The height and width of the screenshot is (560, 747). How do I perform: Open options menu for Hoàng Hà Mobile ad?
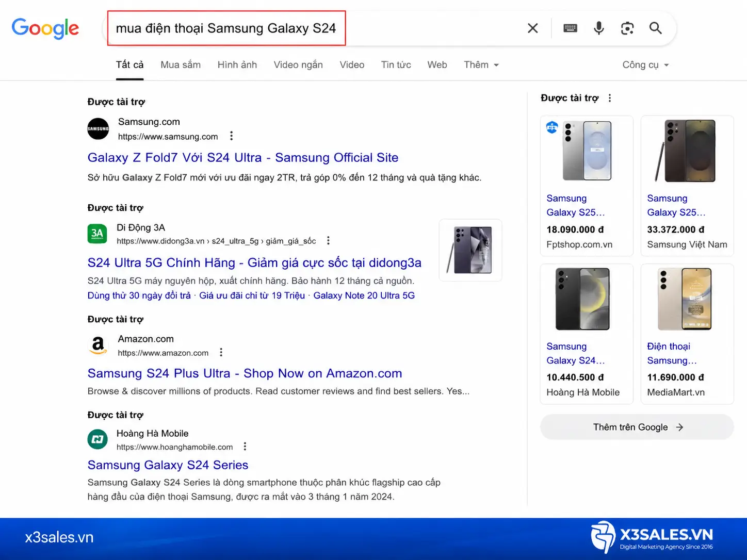245,447
